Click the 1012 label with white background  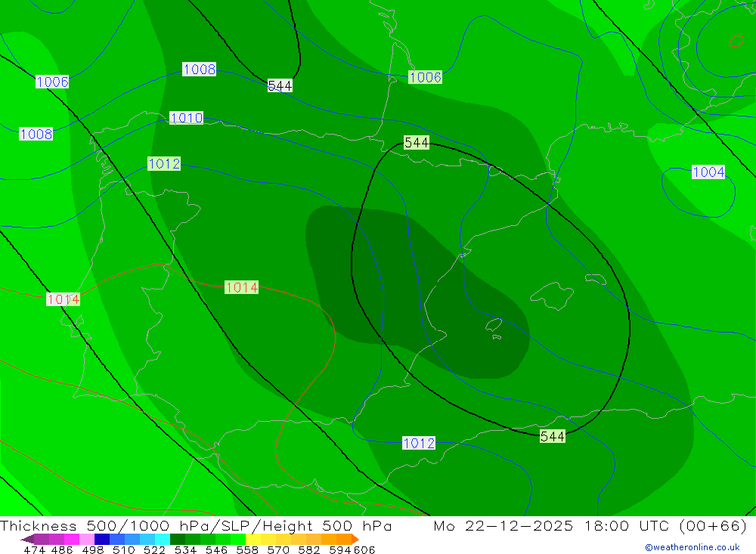point(419,443)
